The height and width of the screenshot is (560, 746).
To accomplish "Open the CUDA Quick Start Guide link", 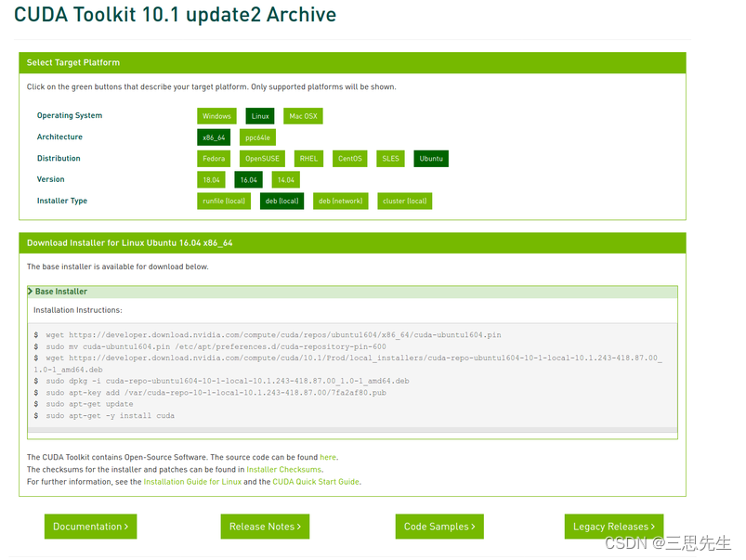I will (316, 482).
